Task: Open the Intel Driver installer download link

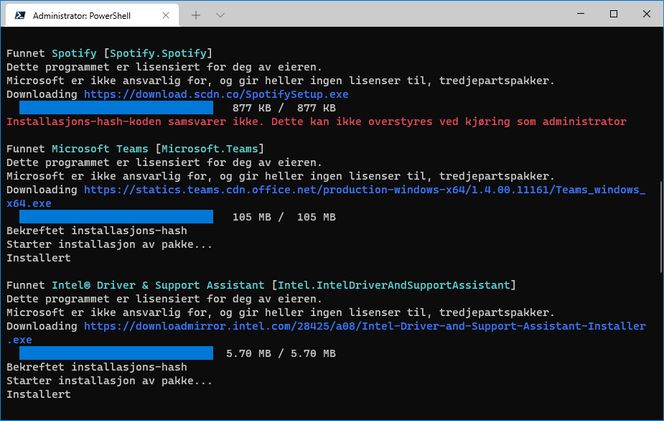Action: point(326,333)
